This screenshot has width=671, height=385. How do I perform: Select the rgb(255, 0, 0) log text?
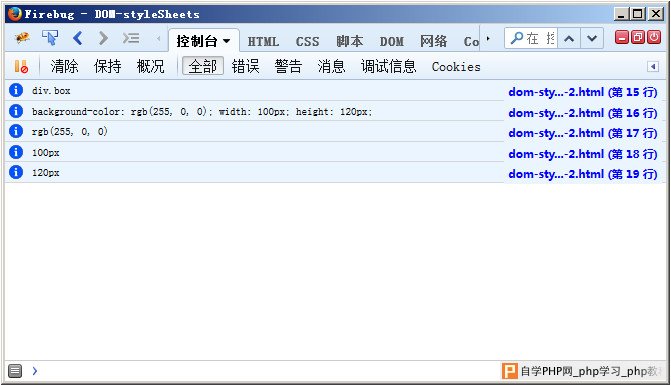coord(69,131)
